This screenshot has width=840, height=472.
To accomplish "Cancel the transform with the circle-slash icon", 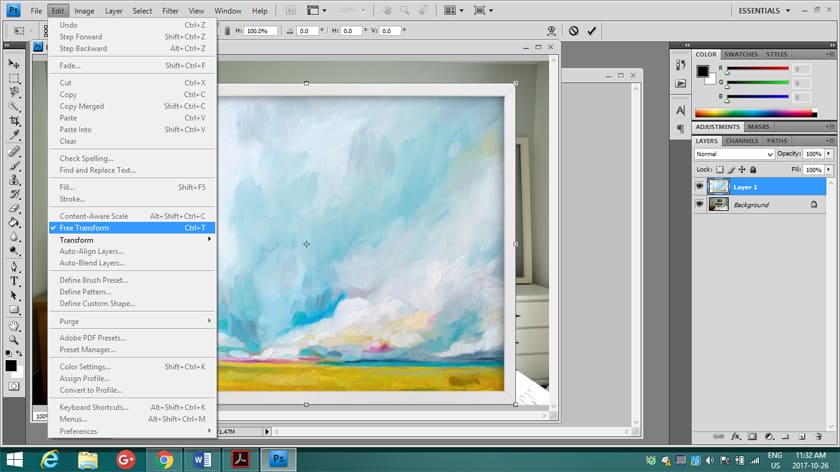I will pyautogui.click(x=573, y=31).
